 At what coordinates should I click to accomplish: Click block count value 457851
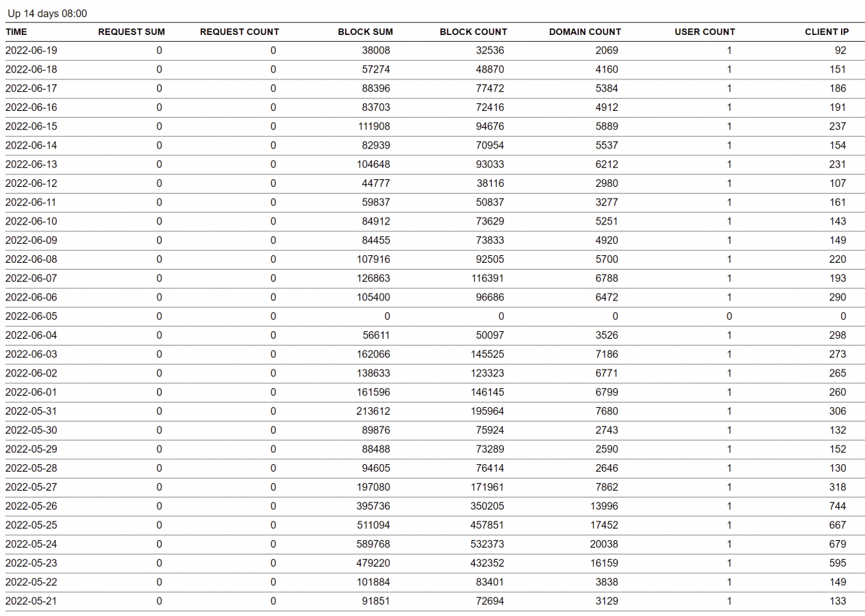click(490, 525)
